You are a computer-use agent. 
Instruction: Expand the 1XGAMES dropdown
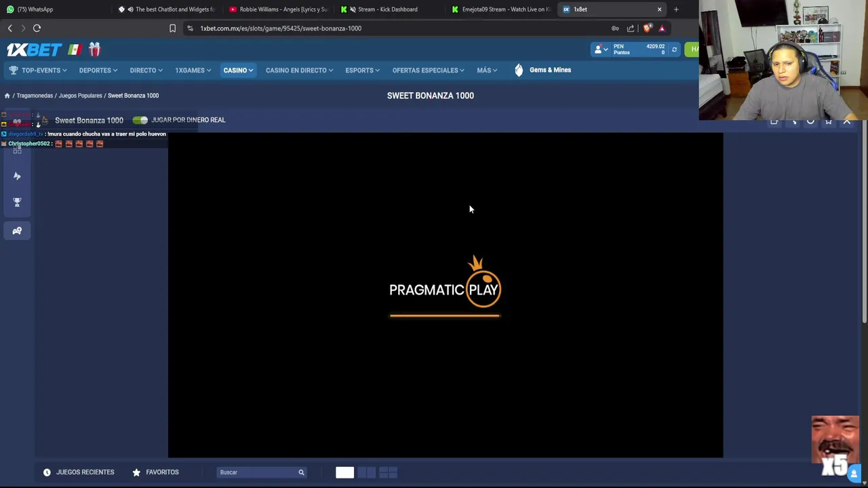pyautogui.click(x=193, y=70)
